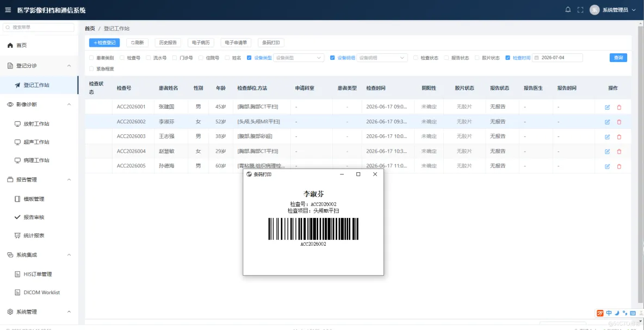
Task: Click the barcode image in 条码打印 window
Action: click(313, 229)
